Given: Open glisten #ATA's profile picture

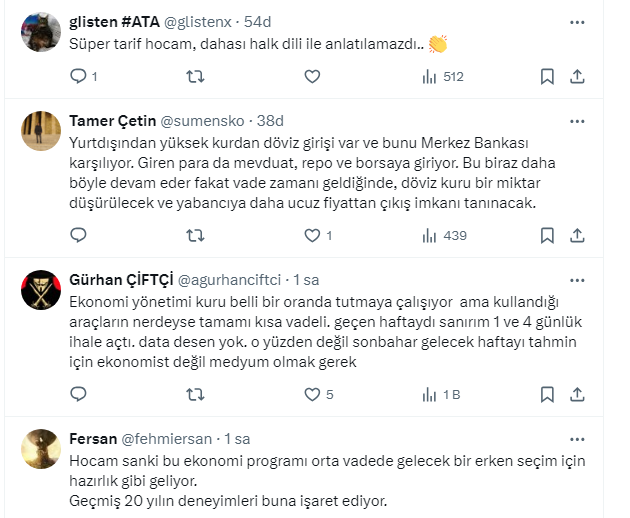Looking at the screenshot, I should tap(40, 31).
